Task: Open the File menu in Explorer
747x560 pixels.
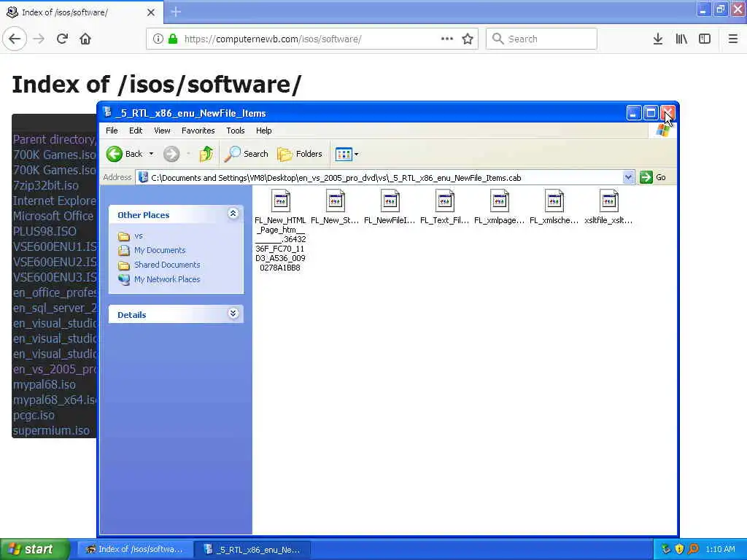Action: coord(112,131)
